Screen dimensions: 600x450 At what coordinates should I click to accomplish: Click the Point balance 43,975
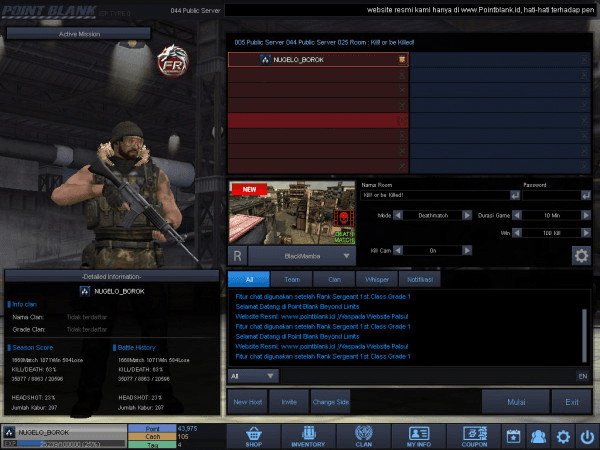point(188,429)
